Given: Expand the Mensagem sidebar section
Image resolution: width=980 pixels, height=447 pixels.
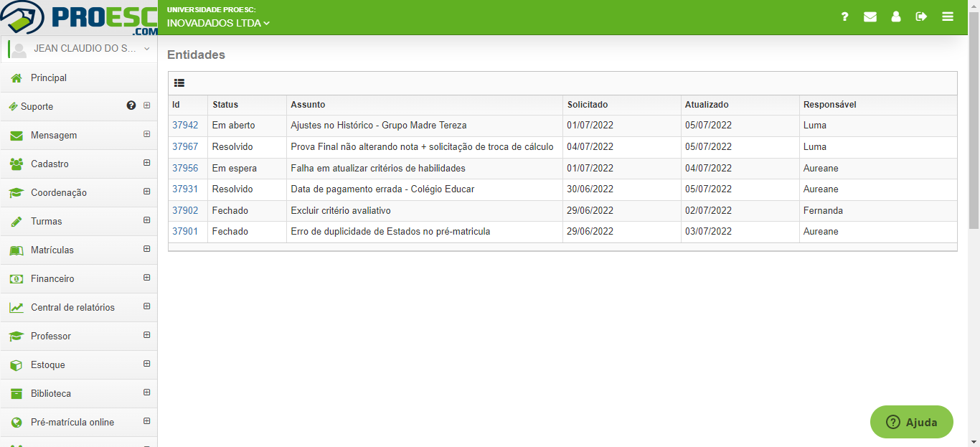Looking at the screenshot, I should pos(146,134).
